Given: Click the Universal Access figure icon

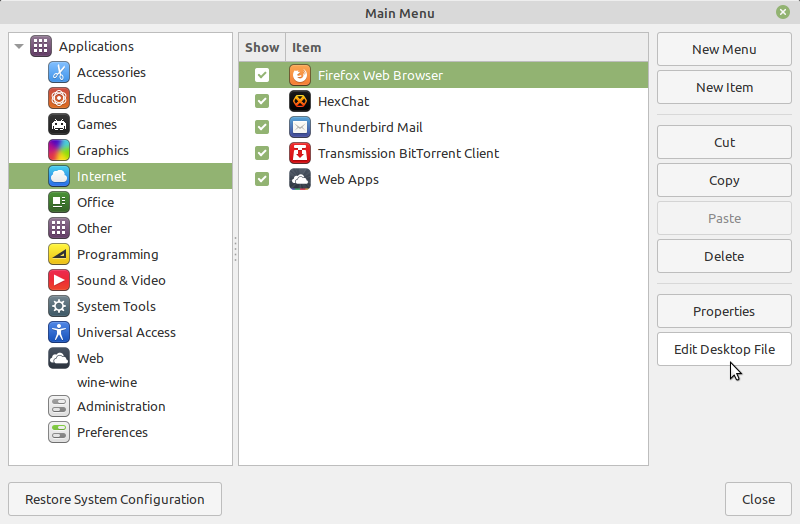Looking at the screenshot, I should click(59, 333).
